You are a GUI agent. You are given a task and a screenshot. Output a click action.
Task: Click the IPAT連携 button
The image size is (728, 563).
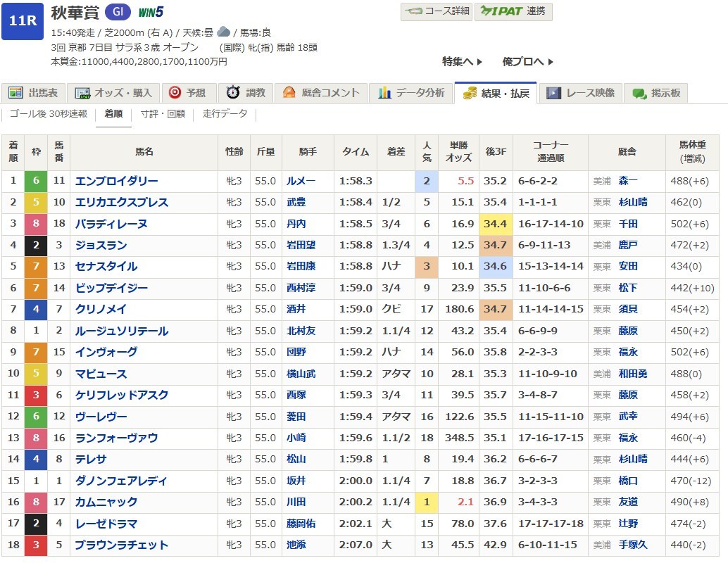click(513, 11)
